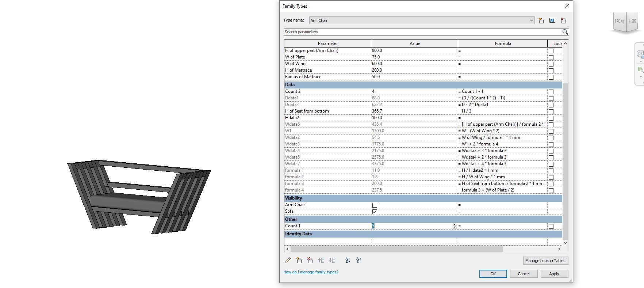Click the Parameter column header
Image resolution: width=644 pixels, height=288 pixels.
327,43
